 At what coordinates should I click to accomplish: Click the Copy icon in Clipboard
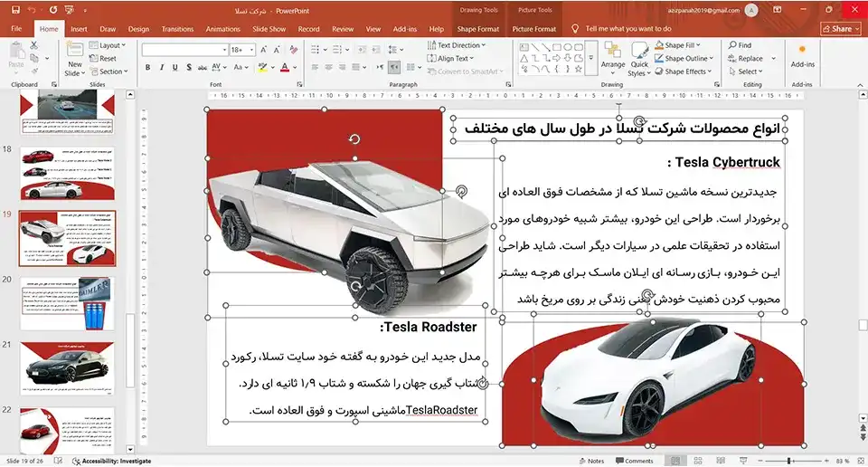pos(34,58)
